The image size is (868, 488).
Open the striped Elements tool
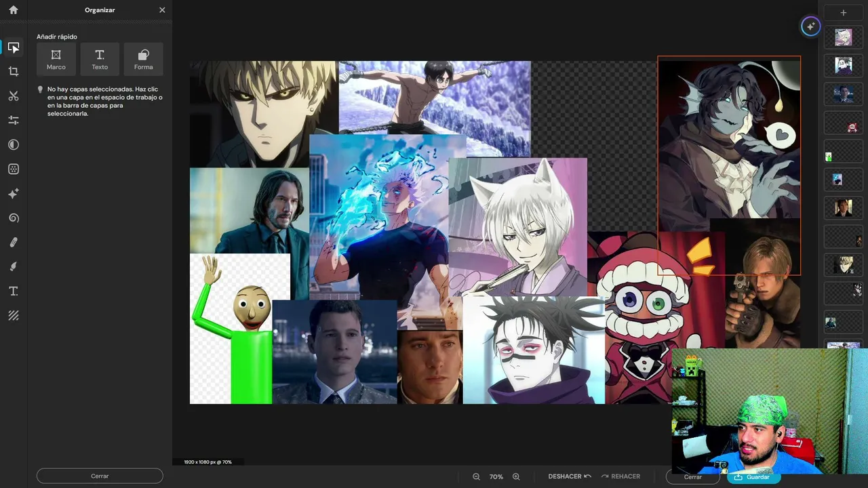coord(14,315)
